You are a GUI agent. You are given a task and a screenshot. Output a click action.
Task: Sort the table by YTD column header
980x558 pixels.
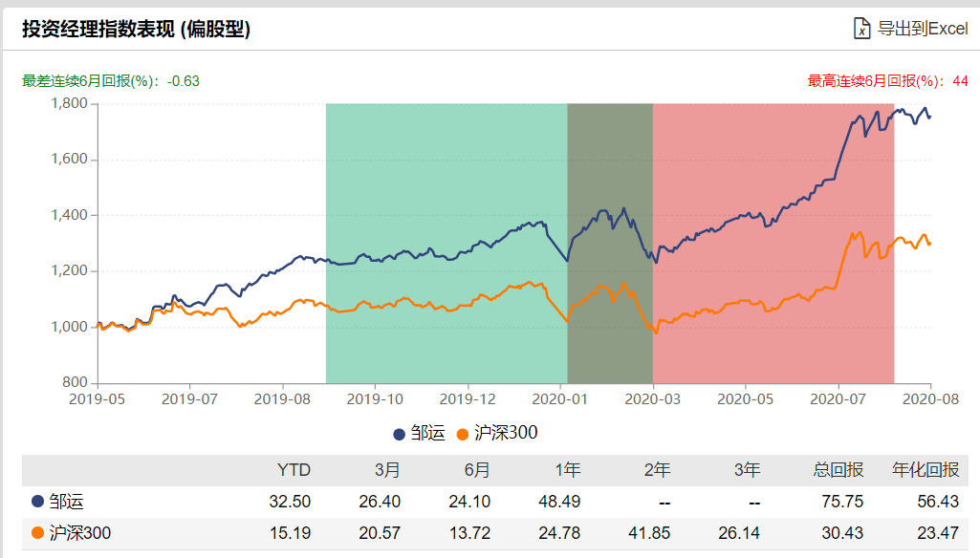[x=292, y=469]
